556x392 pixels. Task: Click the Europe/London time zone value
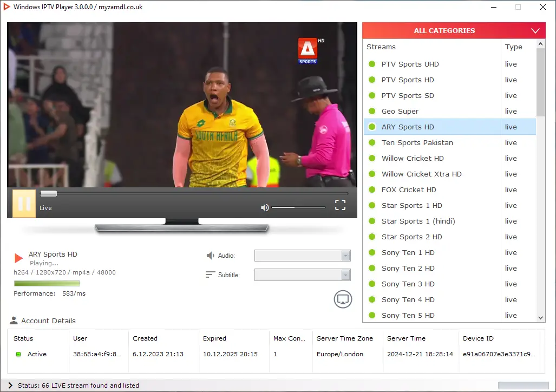click(x=339, y=354)
